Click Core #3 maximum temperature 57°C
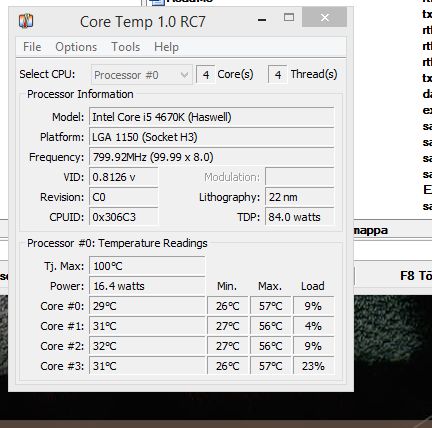The width and height of the screenshot is (432, 428). click(271, 366)
